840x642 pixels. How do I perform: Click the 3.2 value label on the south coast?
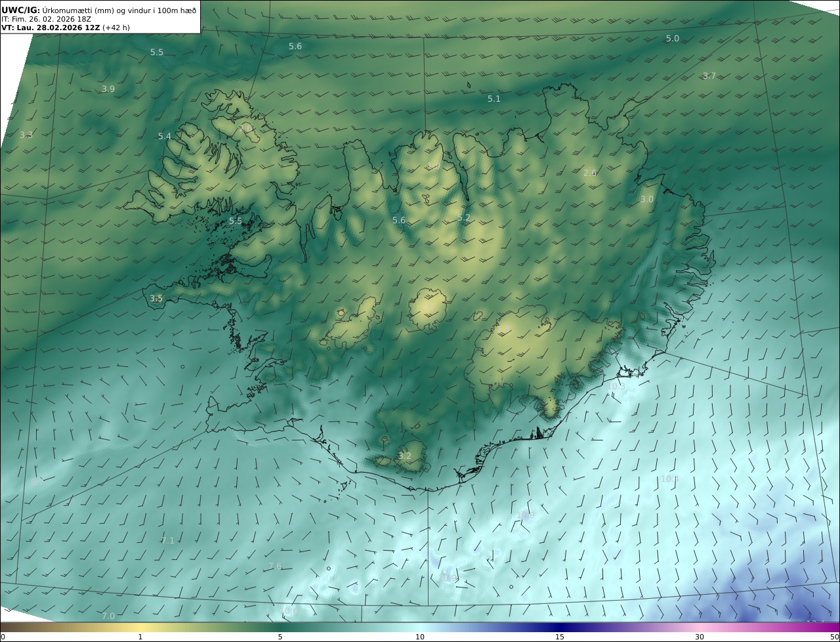coord(405,456)
